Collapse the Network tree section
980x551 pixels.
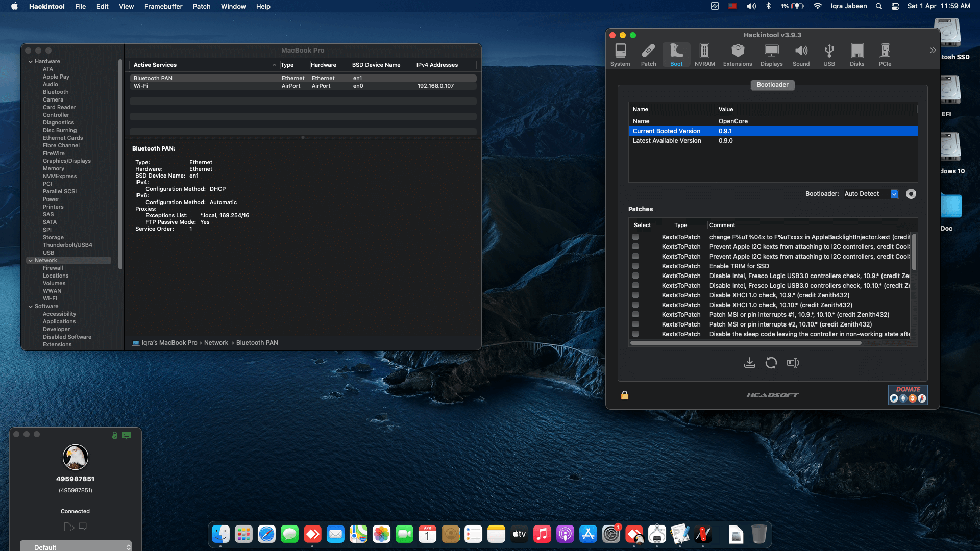[31, 260]
